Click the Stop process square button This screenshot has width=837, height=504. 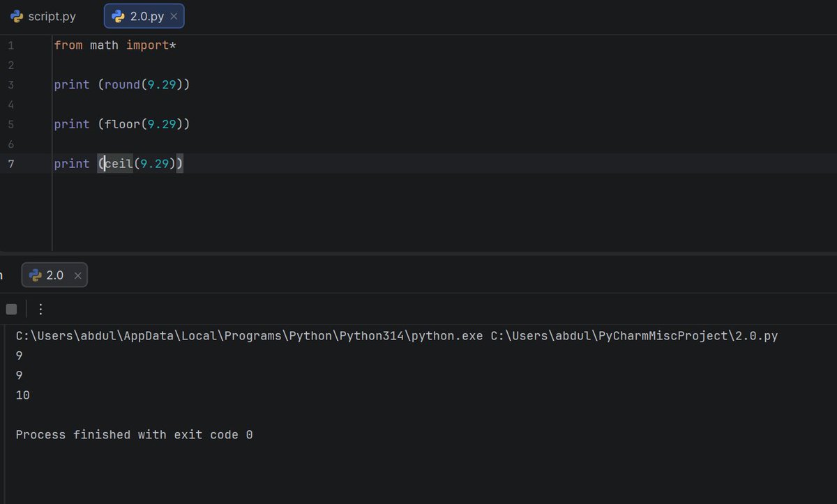(x=11, y=309)
